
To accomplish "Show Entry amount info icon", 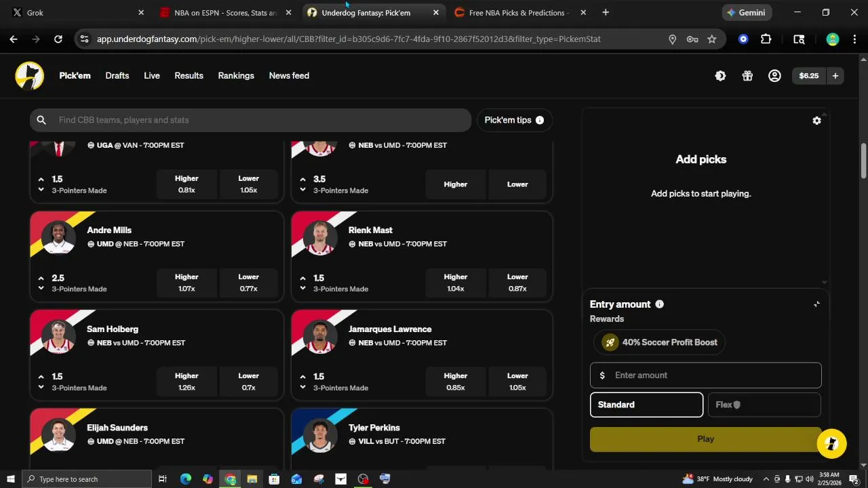I will (x=659, y=304).
